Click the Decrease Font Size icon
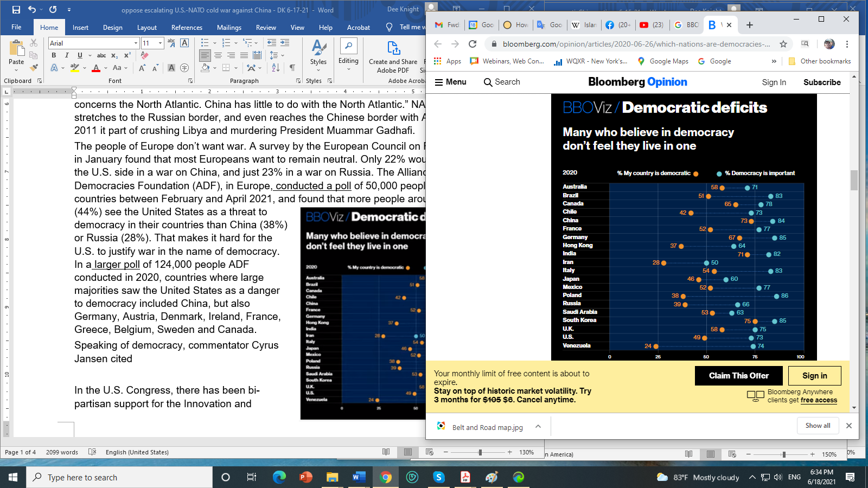The image size is (868, 488). tap(155, 68)
